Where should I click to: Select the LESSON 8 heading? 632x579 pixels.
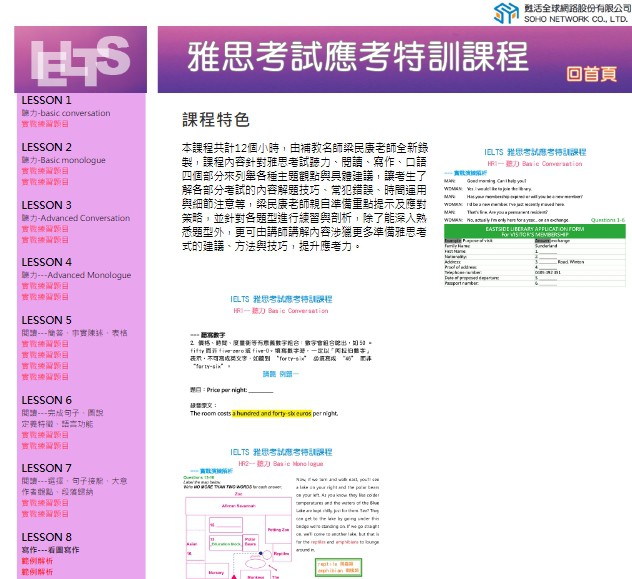(x=47, y=537)
